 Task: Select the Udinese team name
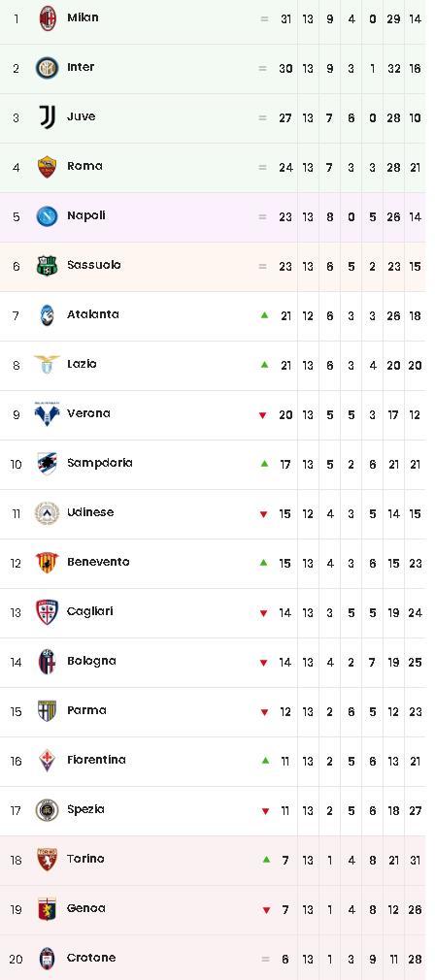[x=90, y=512]
